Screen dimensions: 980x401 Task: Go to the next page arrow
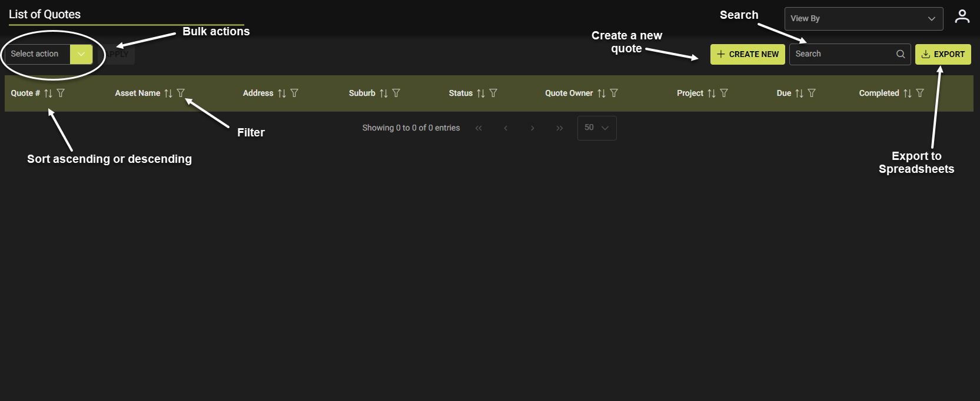533,128
